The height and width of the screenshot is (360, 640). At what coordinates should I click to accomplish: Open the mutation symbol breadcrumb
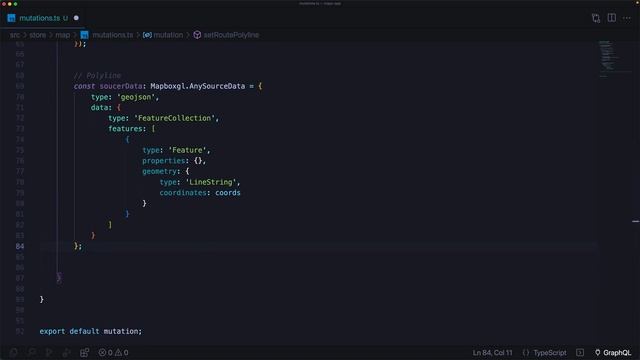point(168,35)
